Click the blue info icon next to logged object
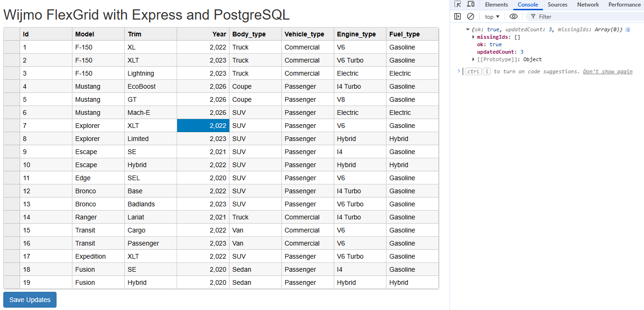The image size is (644, 310). coord(628,29)
